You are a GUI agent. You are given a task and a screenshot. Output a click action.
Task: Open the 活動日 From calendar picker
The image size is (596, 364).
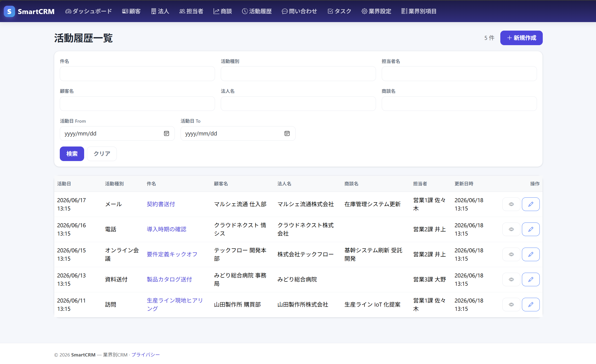166,133
